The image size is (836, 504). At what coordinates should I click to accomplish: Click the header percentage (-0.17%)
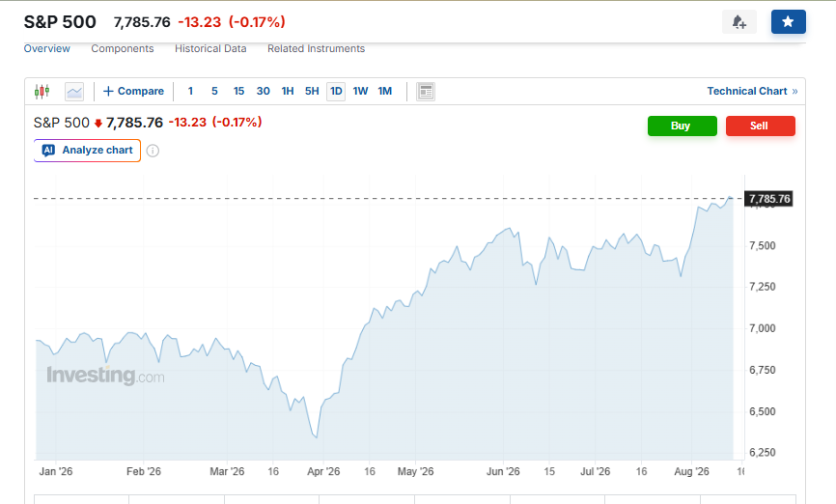click(x=257, y=22)
